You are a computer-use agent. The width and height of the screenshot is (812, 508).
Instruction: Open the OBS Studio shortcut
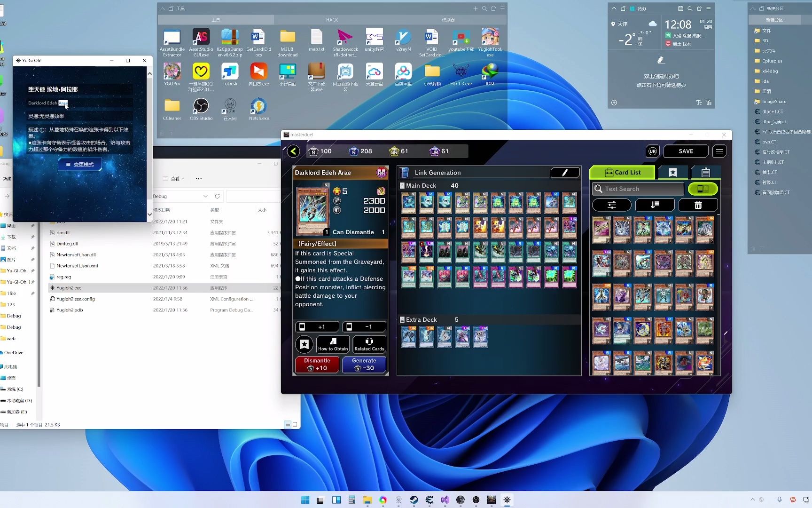pos(201,109)
